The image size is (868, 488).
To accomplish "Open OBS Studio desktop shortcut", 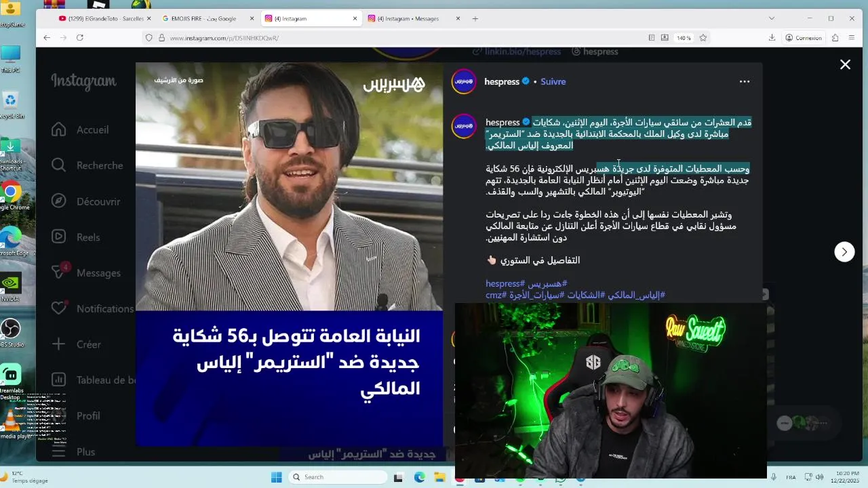I will [11, 333].
